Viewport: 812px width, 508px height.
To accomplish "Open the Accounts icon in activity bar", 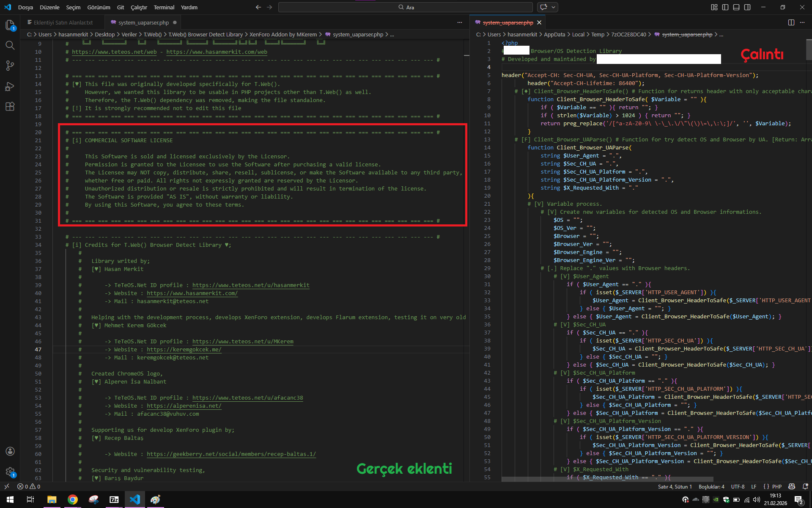I will coord(10,451).
